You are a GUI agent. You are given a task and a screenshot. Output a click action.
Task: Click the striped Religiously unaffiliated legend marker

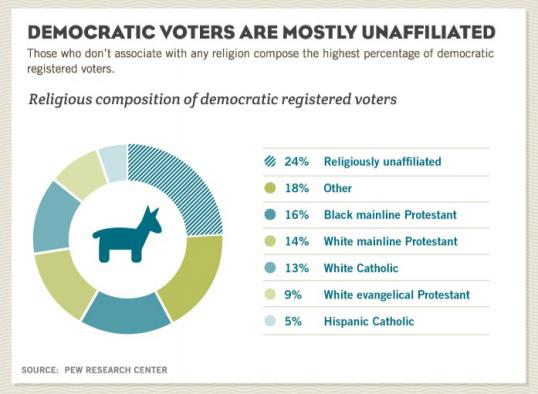coord(270,161)
